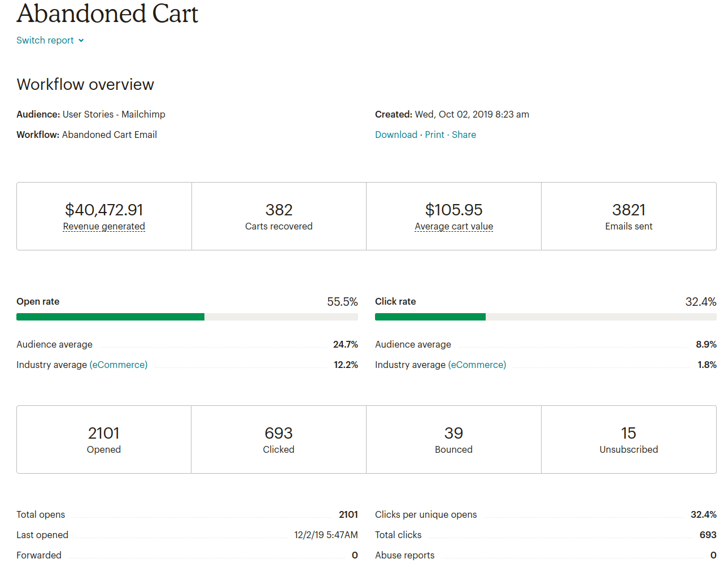
Task: Click the 382 Carts recovered box
Action: pos(279,216)
